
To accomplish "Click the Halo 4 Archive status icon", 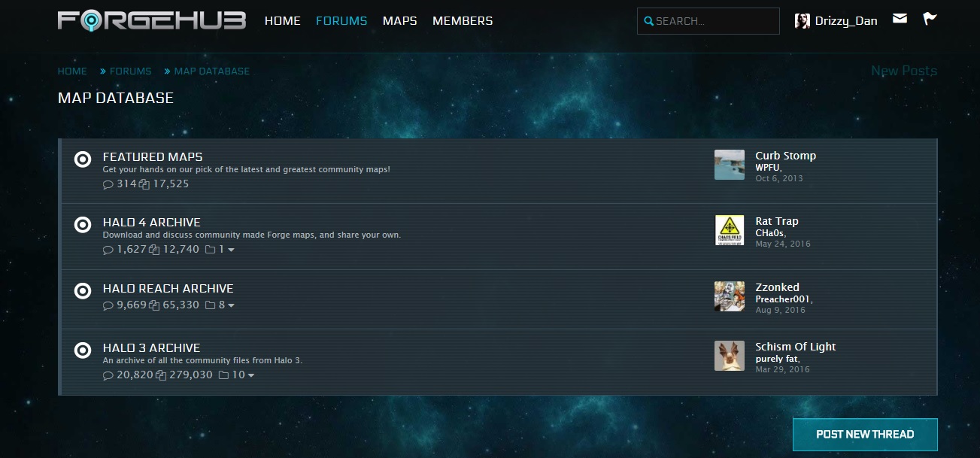I will [83, 225].
